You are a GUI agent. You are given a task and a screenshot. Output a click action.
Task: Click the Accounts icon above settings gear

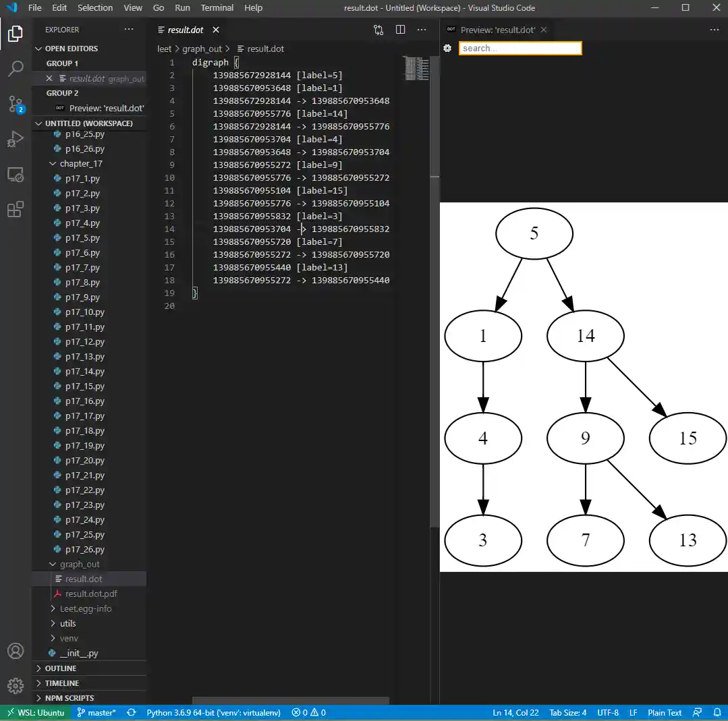tap(16, 650)
